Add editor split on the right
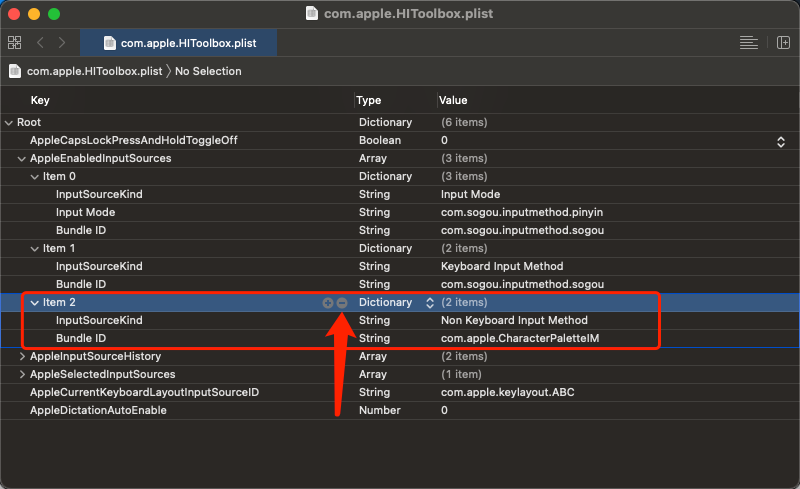 coord(783,42)
